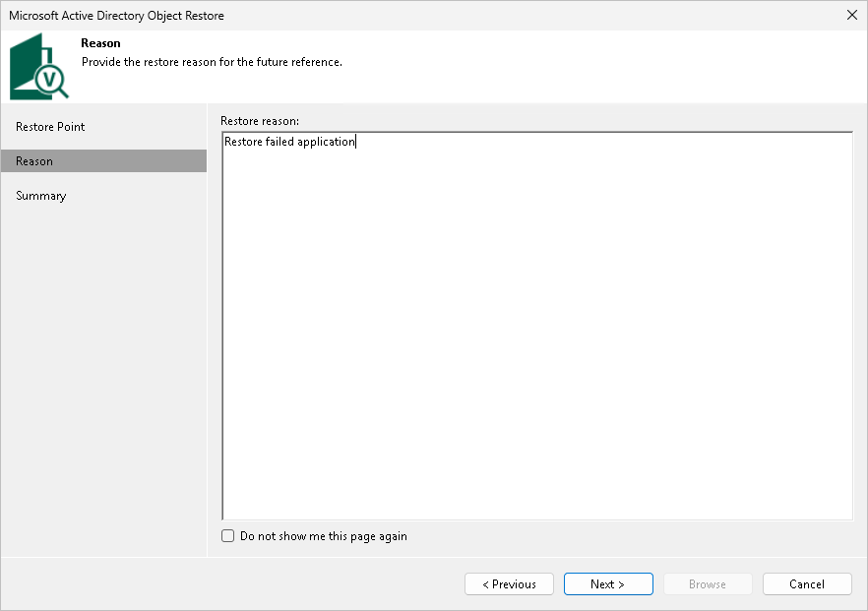Click the disabled Browse button
This screenshot has height=611, width=868.
708,583
